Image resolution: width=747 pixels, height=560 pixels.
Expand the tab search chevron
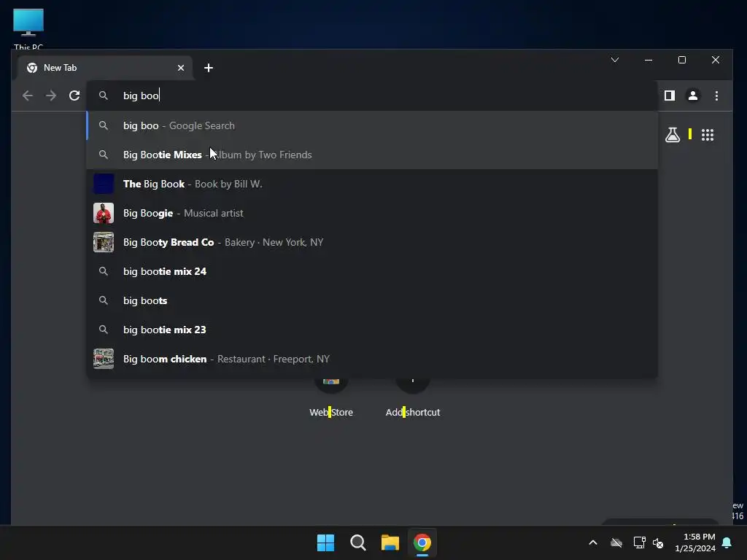(x=615, y=60)
